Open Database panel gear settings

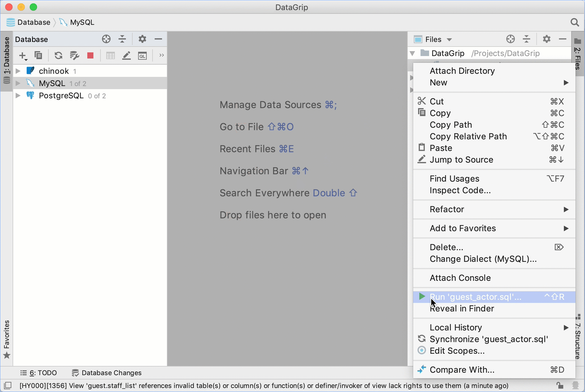click(x=142, y=39)
